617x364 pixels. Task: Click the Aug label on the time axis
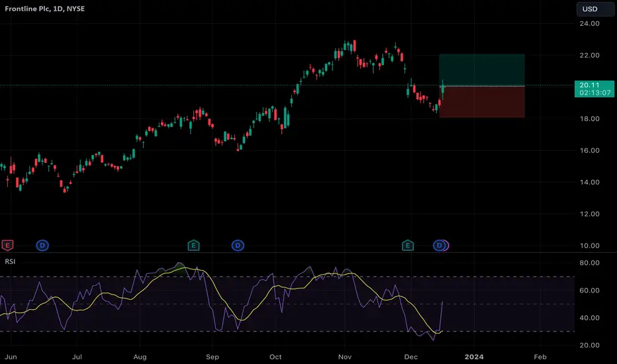point(140,357)
